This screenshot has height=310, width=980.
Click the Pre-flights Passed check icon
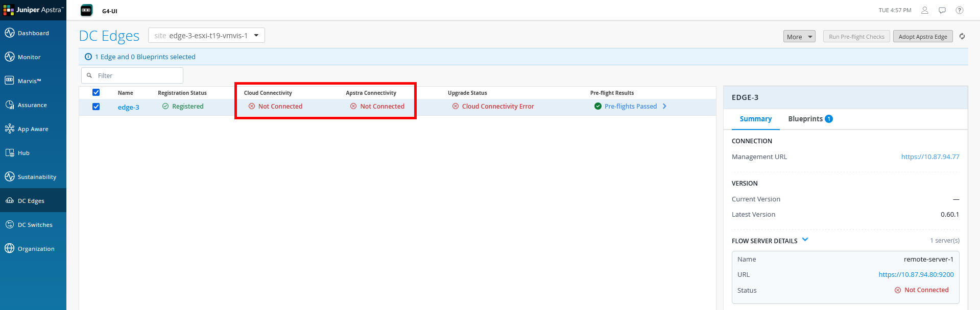[x=598, y=106]
